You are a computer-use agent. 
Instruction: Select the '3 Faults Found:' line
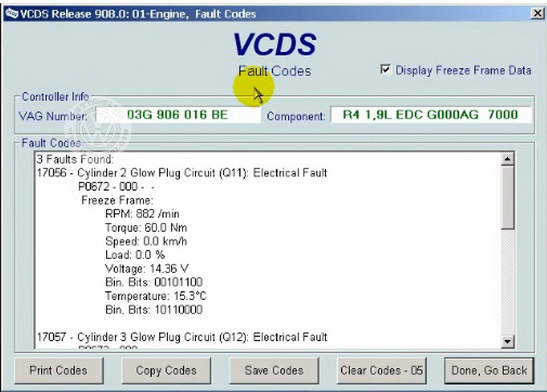click(75, 159)
